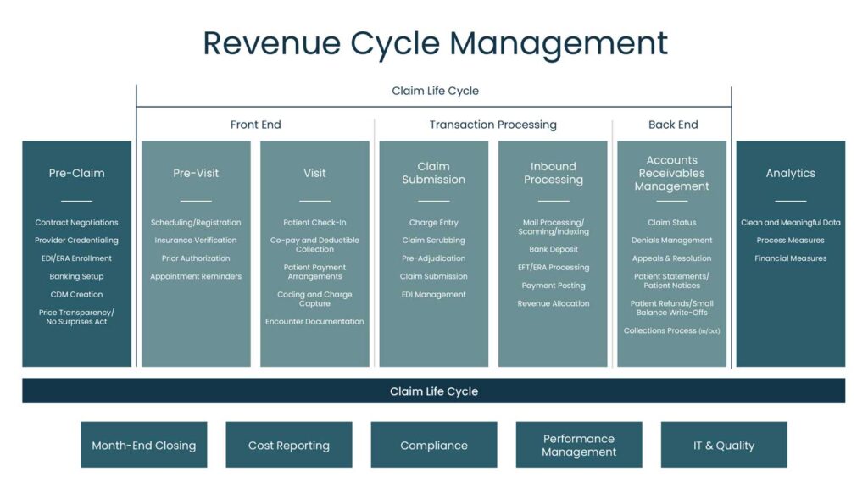This screenshot has width=868, height=488.
Task: Open the Month-End Closing box
Action: [x=144, y=444]
